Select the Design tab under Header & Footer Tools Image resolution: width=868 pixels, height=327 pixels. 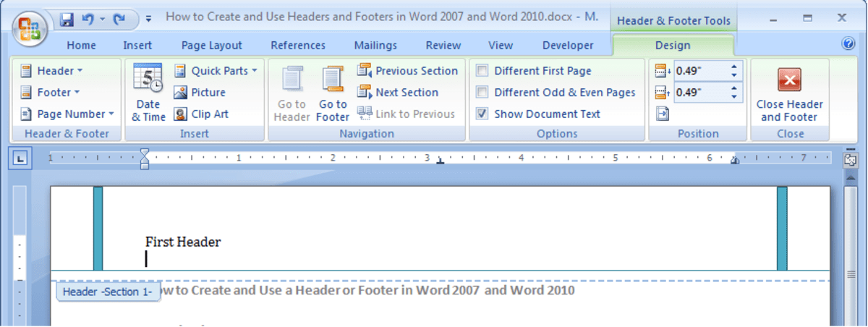[673, 45]
